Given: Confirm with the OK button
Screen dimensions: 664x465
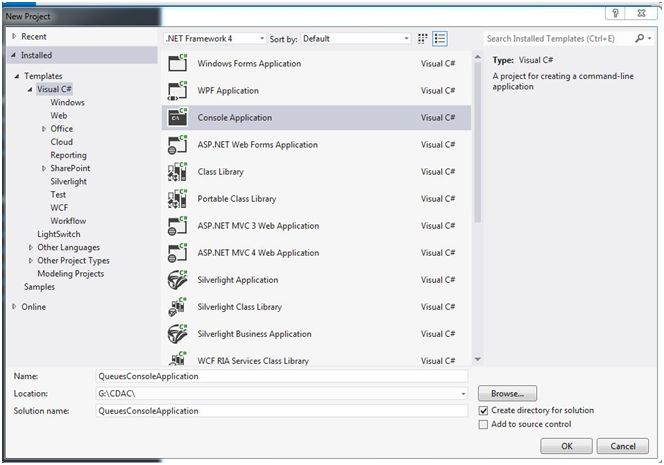Looking at the screenshot, I should pyautogui.click(x=566, y=446).
